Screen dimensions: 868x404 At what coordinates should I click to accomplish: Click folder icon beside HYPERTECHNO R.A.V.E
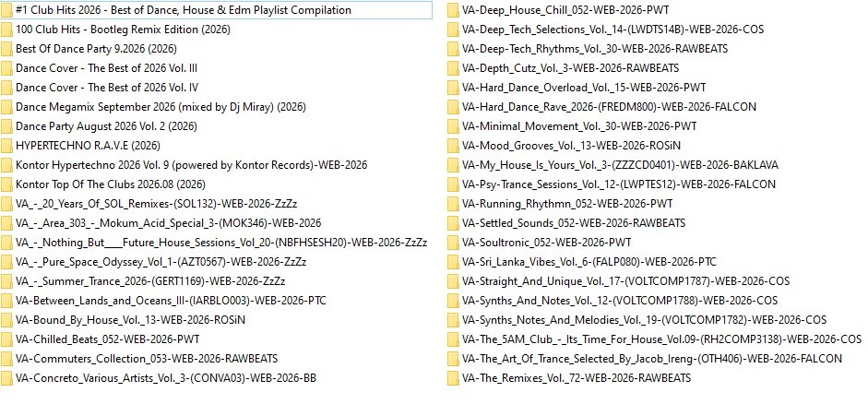[6, 146]
